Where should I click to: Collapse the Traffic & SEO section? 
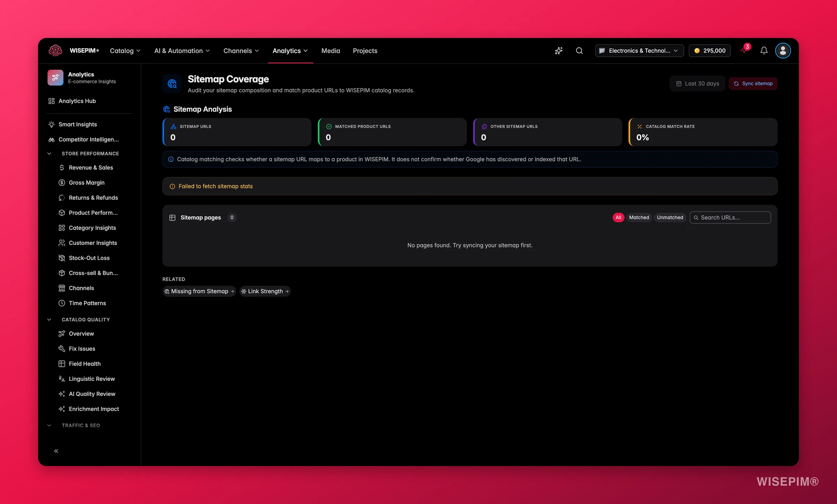[49, 426]
